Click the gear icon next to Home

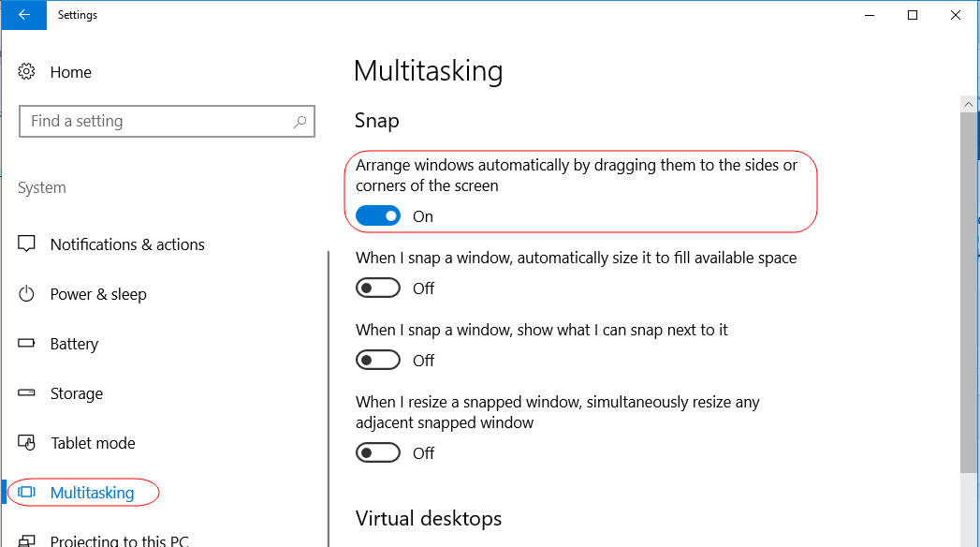26,71
